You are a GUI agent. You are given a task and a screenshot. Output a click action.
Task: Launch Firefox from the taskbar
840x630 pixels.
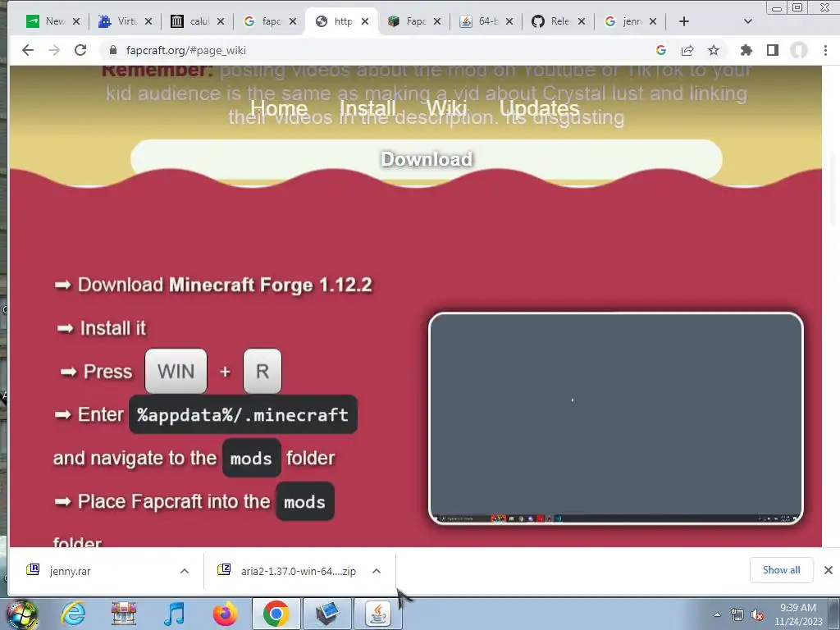pyautogui.click(x=225, y=614)
